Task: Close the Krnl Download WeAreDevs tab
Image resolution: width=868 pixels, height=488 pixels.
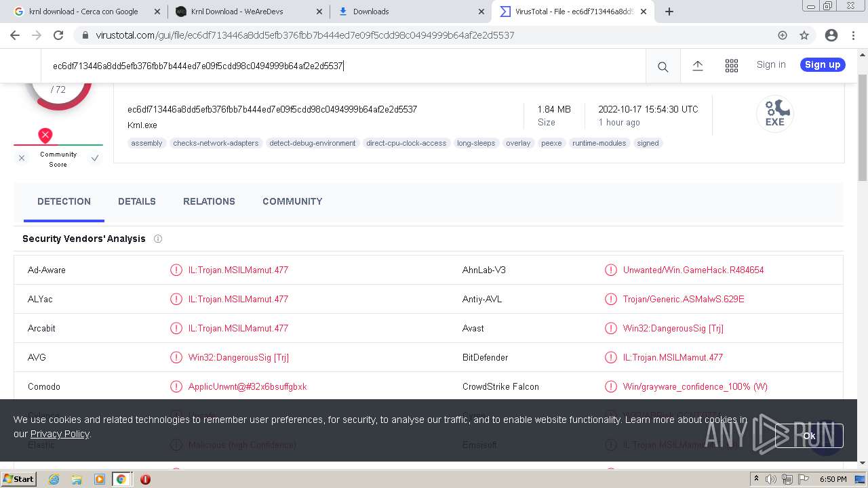Action: point(319,12)
